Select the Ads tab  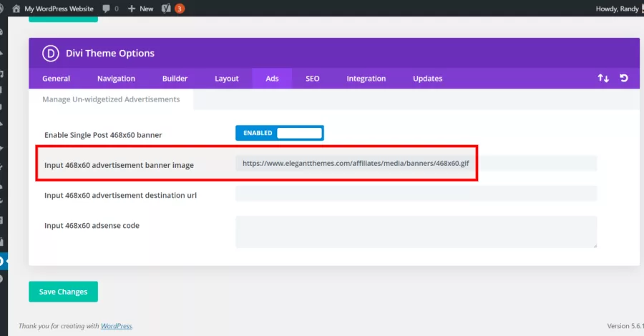[272, 79]
